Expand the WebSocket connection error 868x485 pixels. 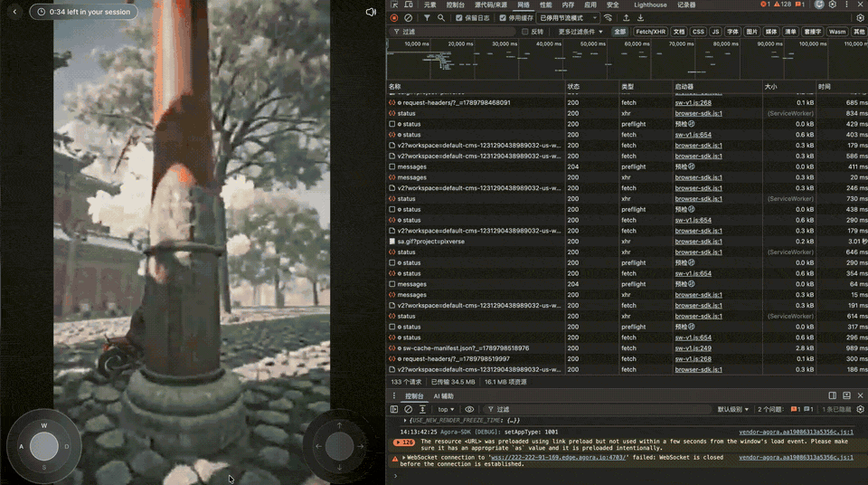tap(403, 457)
